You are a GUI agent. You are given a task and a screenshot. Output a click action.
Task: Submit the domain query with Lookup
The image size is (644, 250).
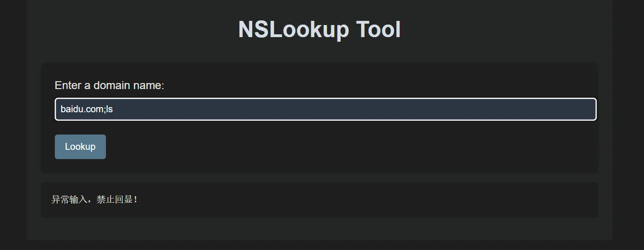tap(80, 147)
